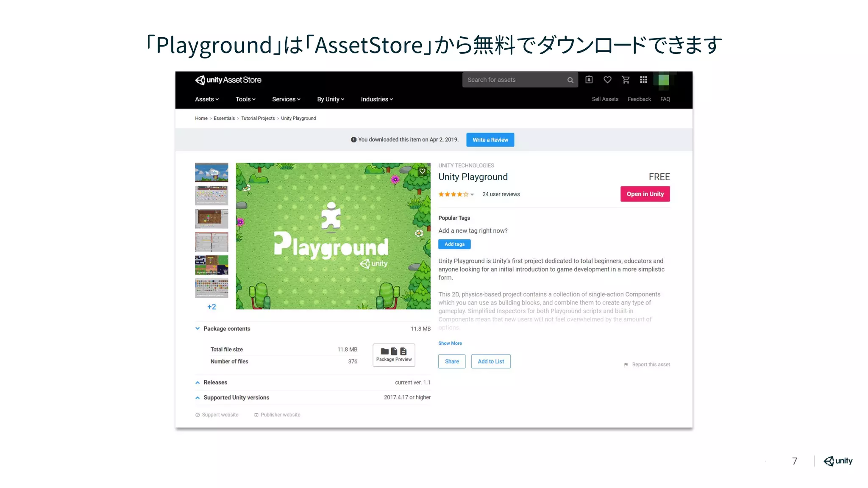Click the Share button

pos(452,361)
